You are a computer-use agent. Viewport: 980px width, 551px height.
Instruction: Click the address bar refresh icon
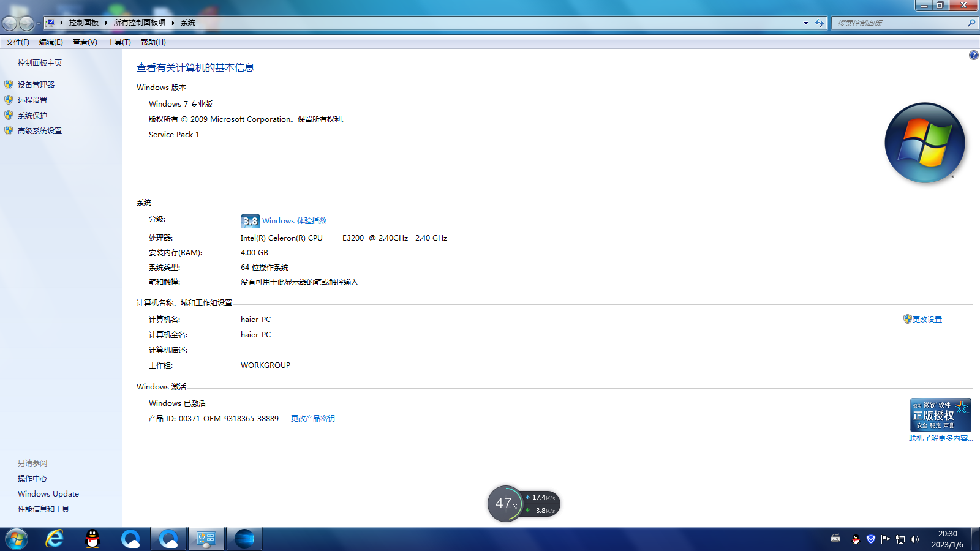click(x=820, y=23)
